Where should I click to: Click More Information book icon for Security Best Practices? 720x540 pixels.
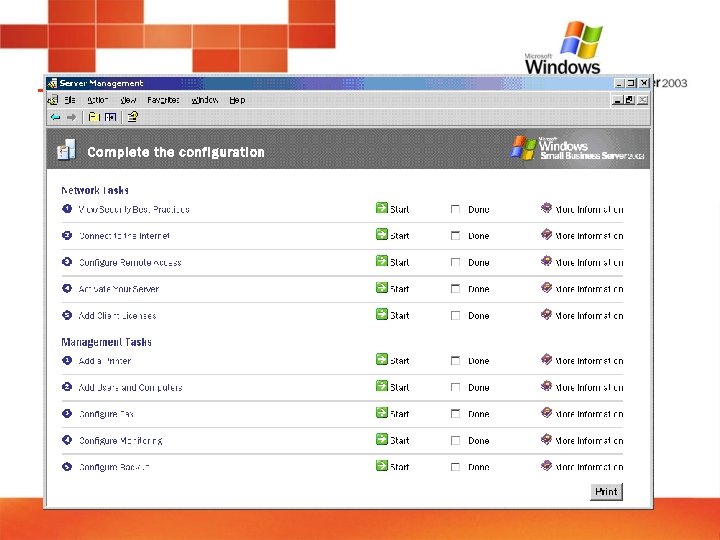click(546, 208)
